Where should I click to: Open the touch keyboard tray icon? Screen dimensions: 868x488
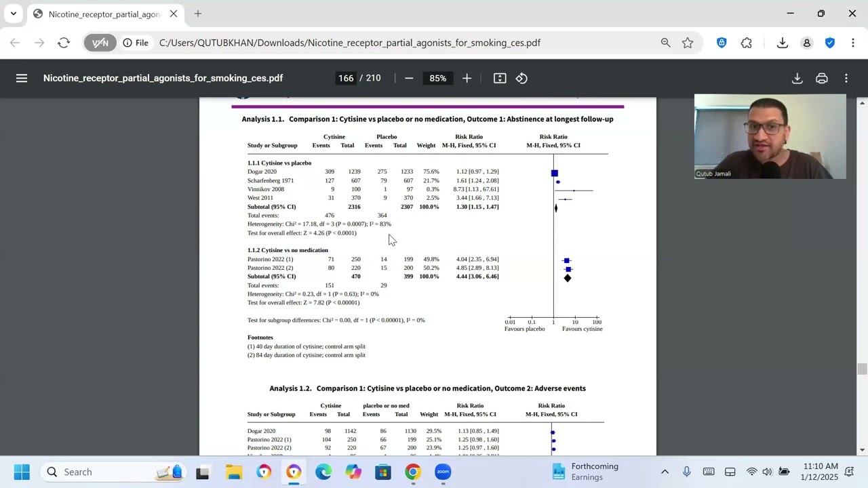point(709,472)
